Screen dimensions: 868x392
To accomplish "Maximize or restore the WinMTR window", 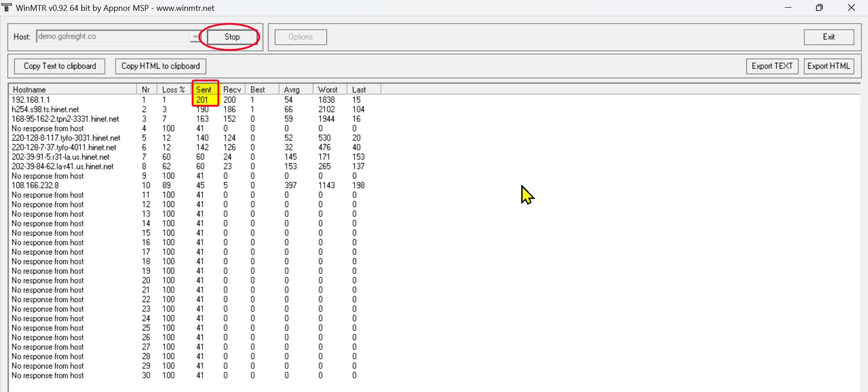I will pyautogui.click(x=819, y=8).
